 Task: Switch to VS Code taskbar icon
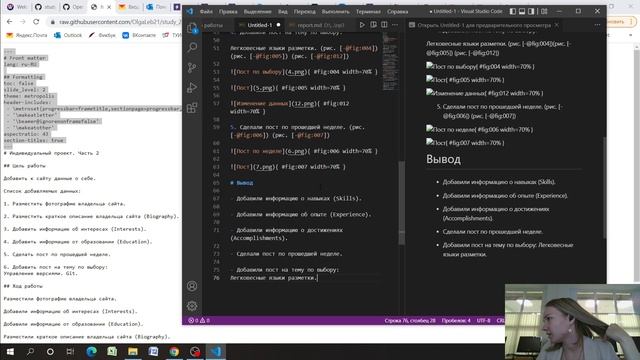click(x=216, y=351)
